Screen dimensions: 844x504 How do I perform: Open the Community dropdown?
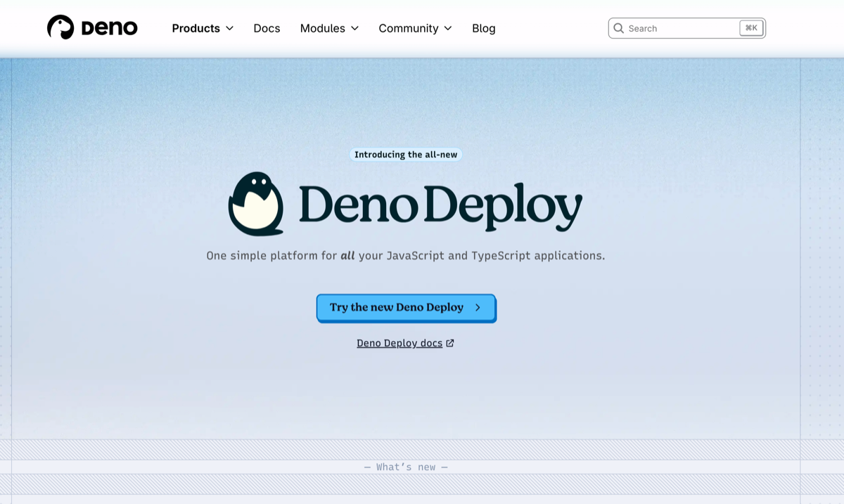tap(409, 28)
